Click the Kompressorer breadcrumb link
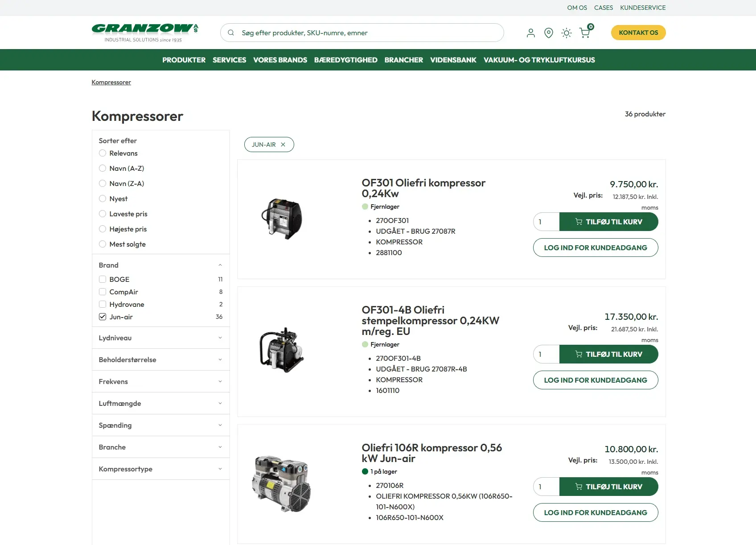The width and height of the screenshot is (756, 545). pyautogui.click(x=111, y=82)
